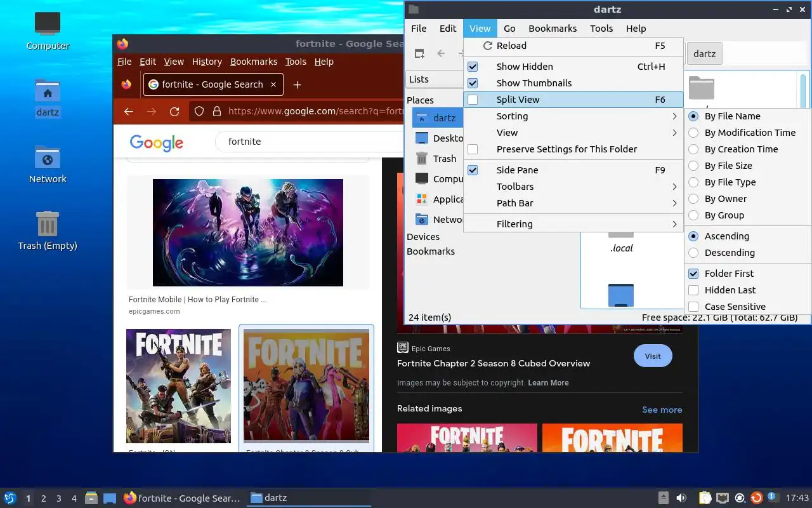Open file manager Help menu
This screenshot has height=508, width=812.
pyautogui.click(x=636, y=29)
